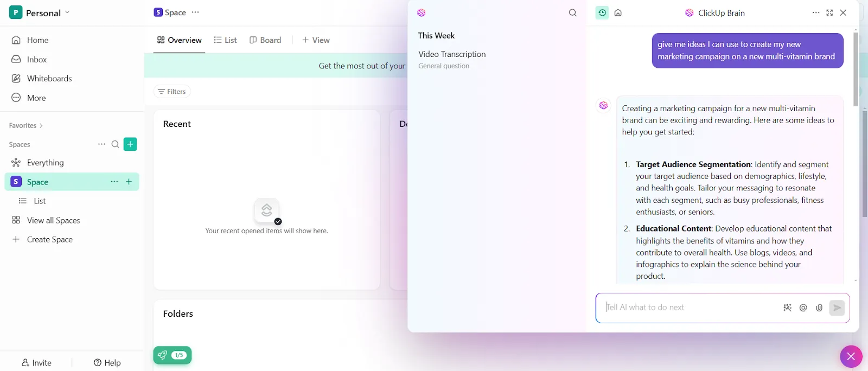
Task: Add a new View tab
Action: point(316,40)
